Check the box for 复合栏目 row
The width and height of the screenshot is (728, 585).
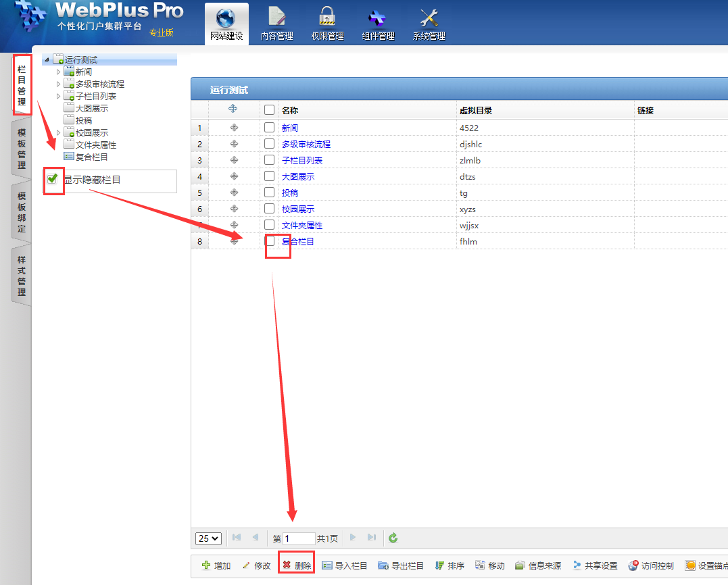pyautogui.click(x=270, y=240)
